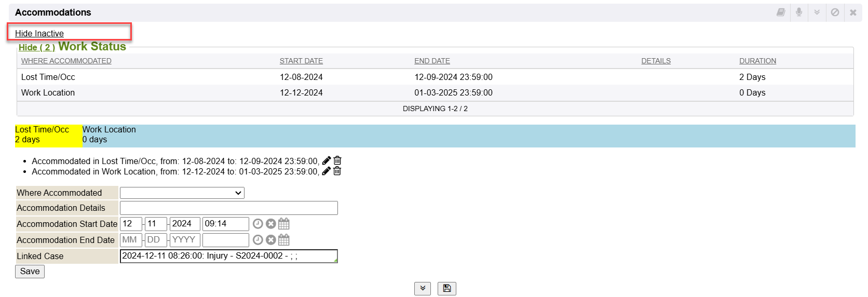868x297 pixels.
Task: Edit the Lost Time/Occ accommodation with pencil
Action: click(x=327, y=161)
